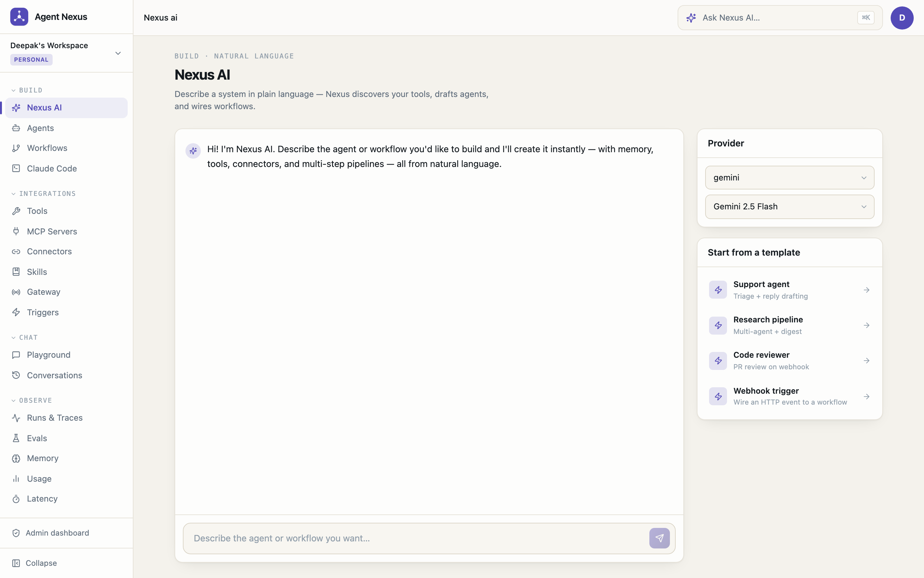Navigate to Runs & Traces
924x578 pixels.
(x=66, y=418)
